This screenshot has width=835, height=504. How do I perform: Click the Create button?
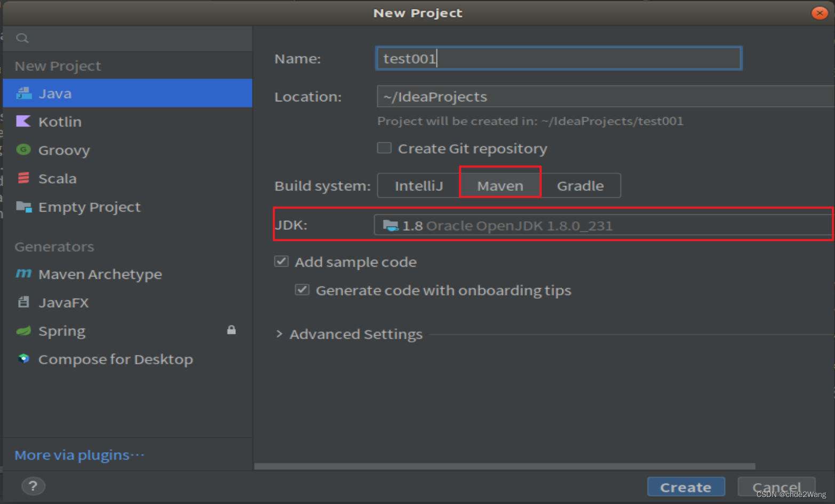point(686,487)
